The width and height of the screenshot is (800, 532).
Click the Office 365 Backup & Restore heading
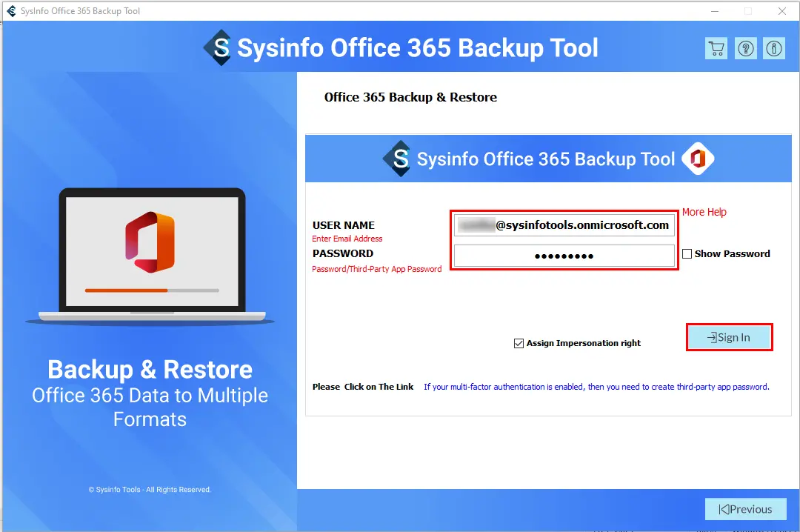(410, 97)
